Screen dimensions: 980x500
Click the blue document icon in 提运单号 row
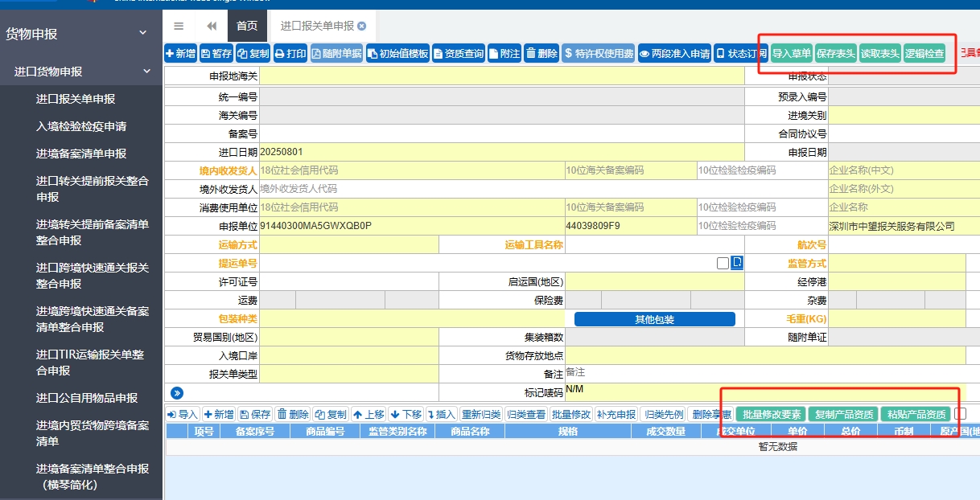[737, 263]
